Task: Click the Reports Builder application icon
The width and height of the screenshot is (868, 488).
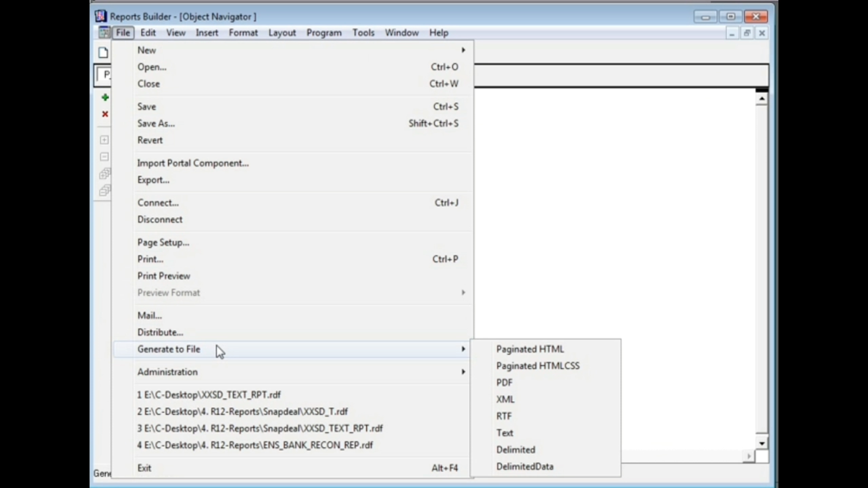Action: click(x=100, y=16)
